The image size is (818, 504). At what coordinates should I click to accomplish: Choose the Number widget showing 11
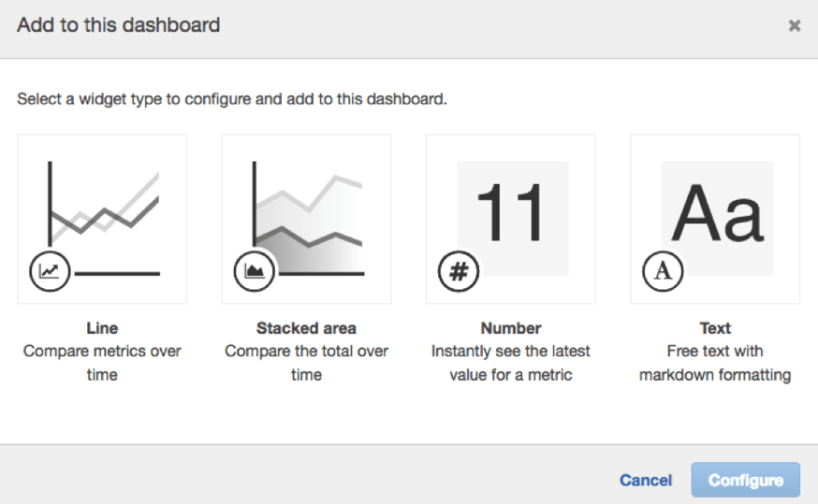[x=511, y=219]
